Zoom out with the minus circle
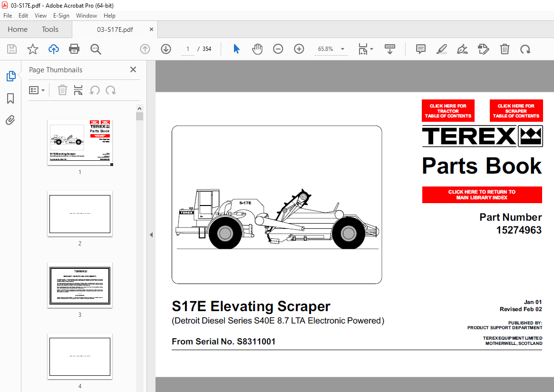 click(278, 49)
